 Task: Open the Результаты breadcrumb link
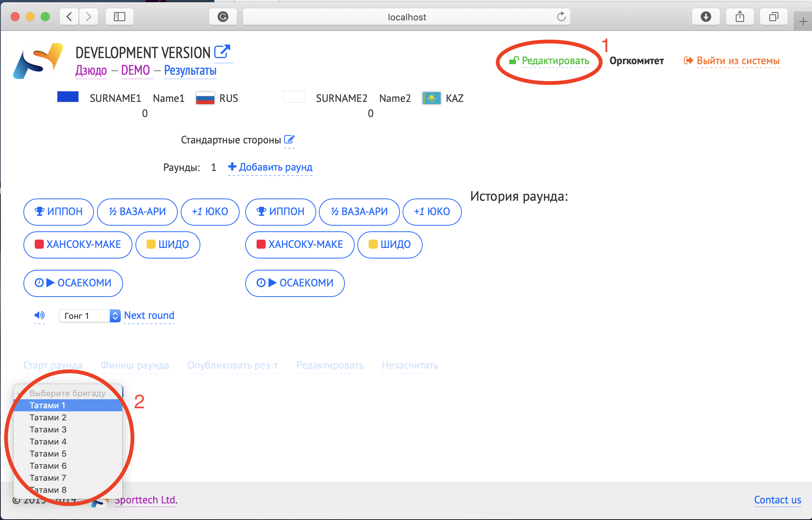190,71
